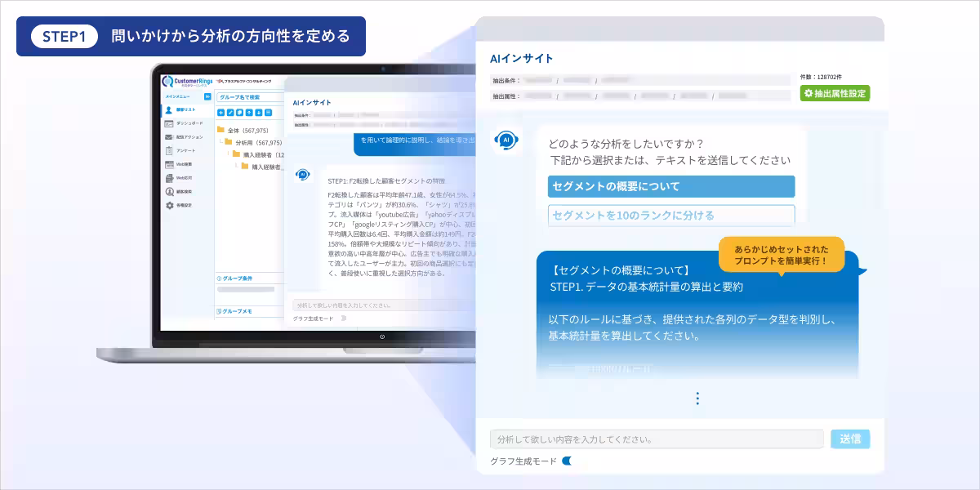
Task: Click the pencil edit icon in the group toolbar
Action: pos(230,112)
